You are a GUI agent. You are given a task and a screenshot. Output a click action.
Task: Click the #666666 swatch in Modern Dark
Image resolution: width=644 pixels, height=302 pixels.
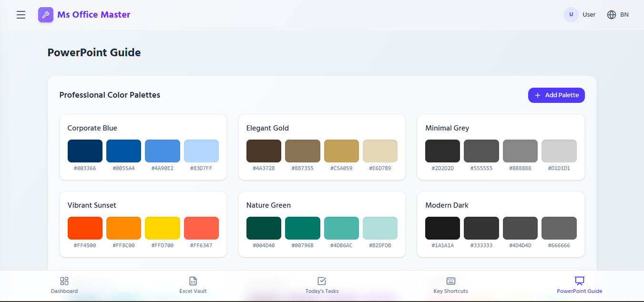point(559,228)
